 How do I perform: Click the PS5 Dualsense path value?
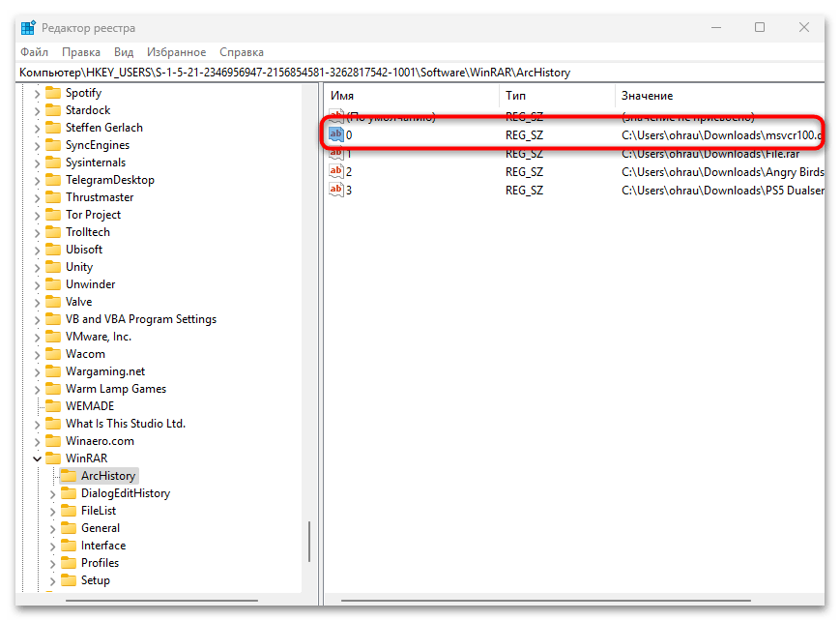pos(723,191)
